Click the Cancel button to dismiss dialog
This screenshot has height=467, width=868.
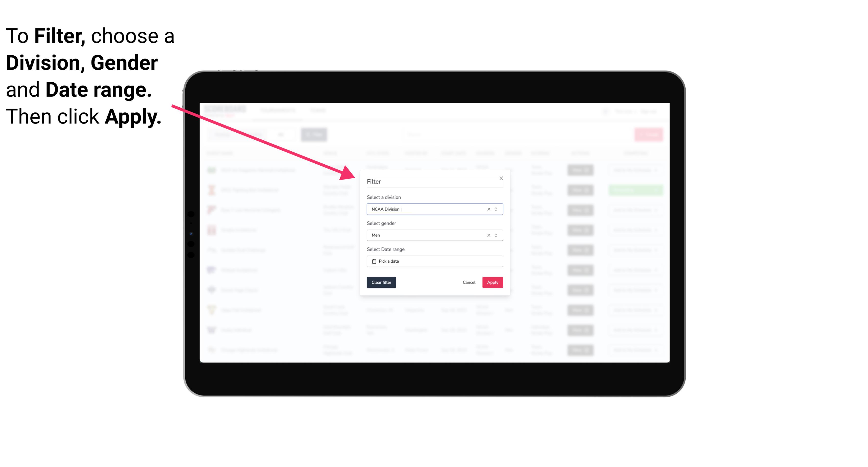469,283
